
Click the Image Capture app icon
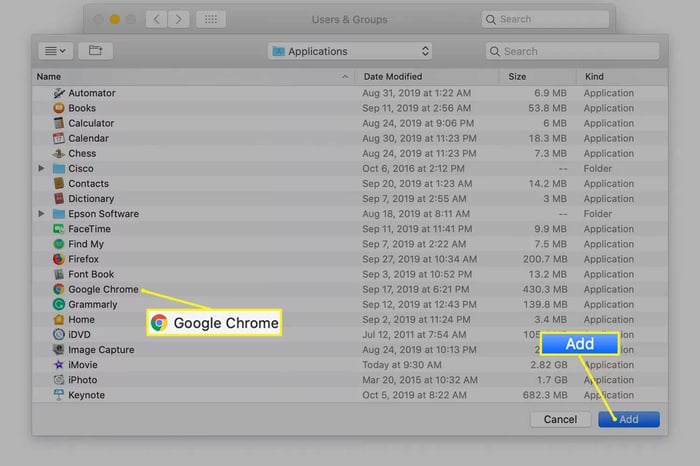tap(59, 350)
